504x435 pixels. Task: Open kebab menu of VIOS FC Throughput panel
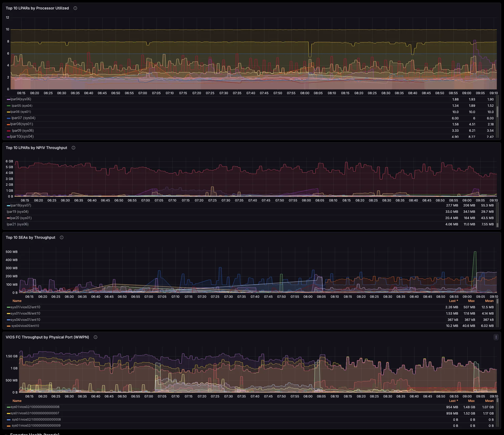pos(496,337)
